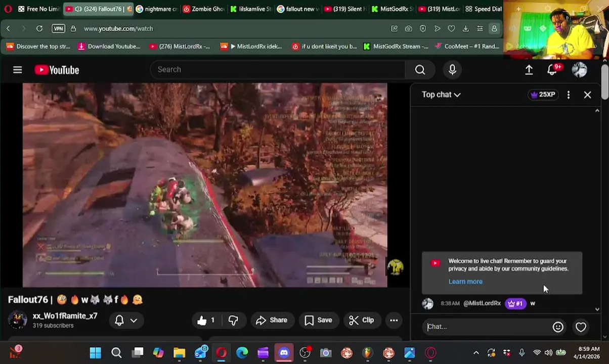Open MistGodRx Stream bookmark
The width and height of the screenshot is (609, 364).
(x=396, y=47)
